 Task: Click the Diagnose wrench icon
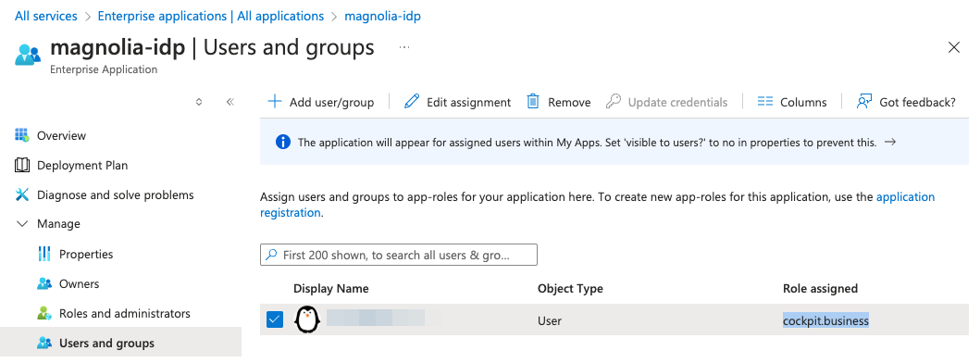[22, 194]
